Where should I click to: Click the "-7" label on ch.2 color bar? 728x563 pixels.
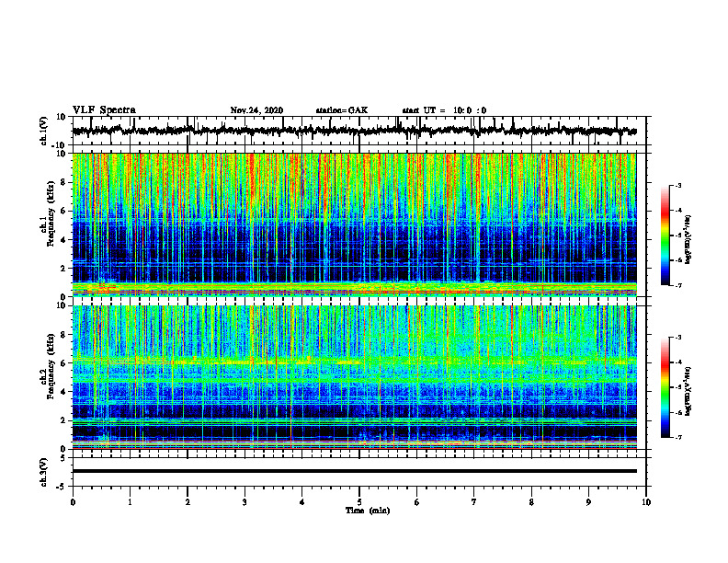pos(677,437)
